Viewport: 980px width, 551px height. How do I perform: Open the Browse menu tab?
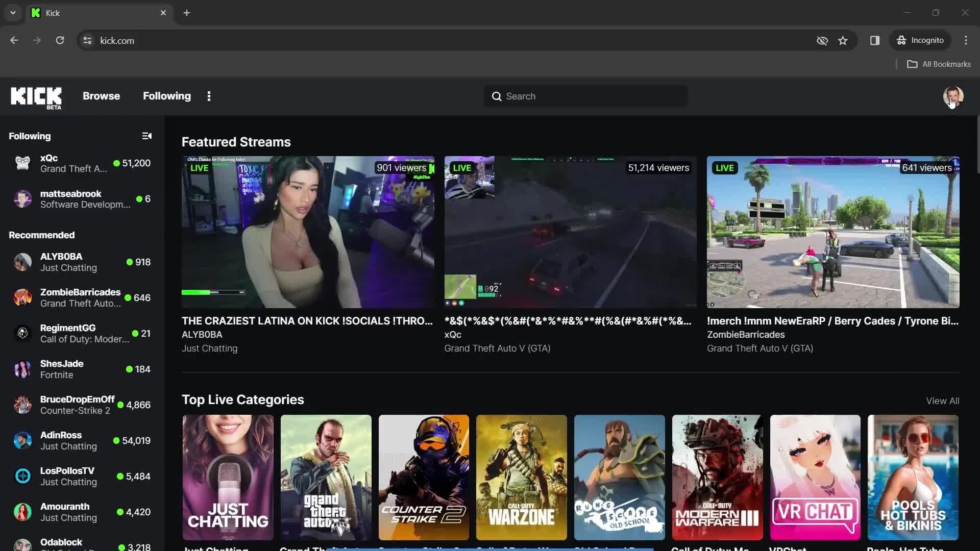coord(101,95)
